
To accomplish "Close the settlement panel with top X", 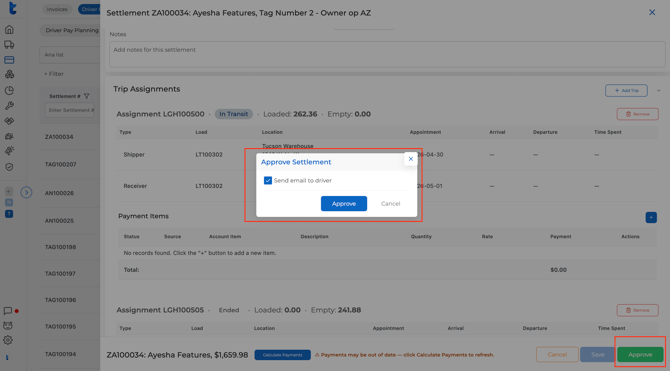I will [x=652, y=12].
